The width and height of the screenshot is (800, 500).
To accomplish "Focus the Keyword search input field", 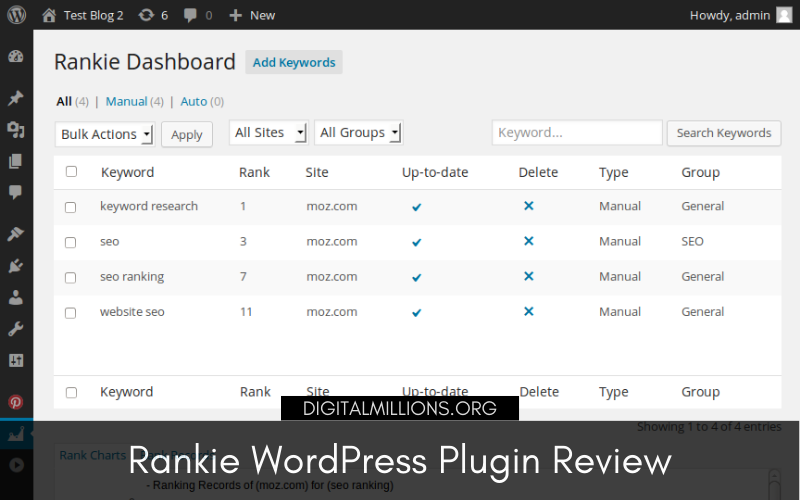I will [x=577, y=133].
